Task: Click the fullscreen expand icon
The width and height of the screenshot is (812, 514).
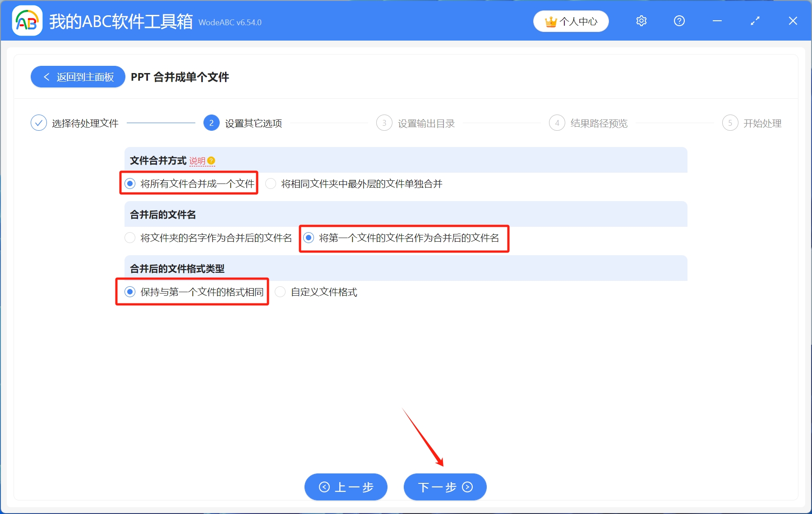Action: 754,21
